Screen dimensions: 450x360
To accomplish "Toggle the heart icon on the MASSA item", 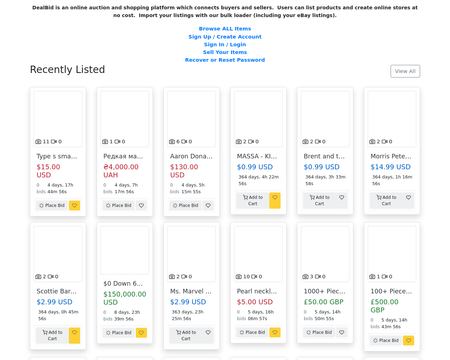I will 275,200.
